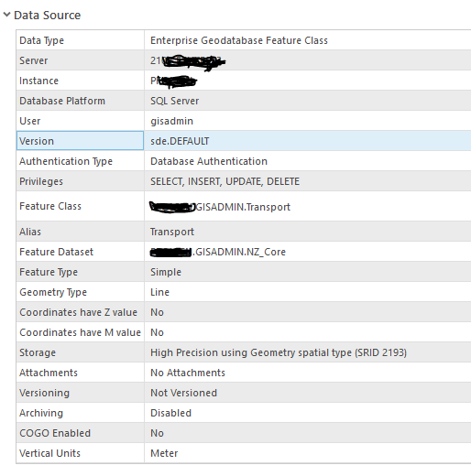Select the Feature Class GISADMIN.Transport value
The image size is (471, 476).
[220, 207]
